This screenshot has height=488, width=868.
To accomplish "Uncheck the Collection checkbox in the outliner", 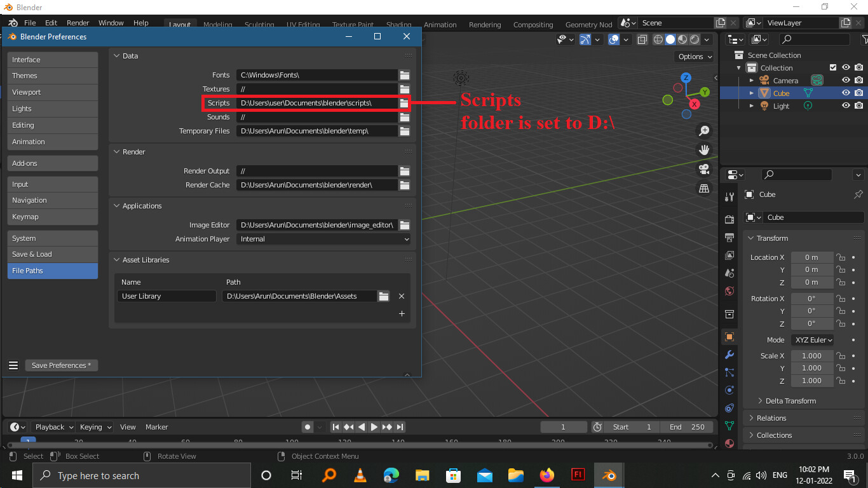I will tap(833, 67).
